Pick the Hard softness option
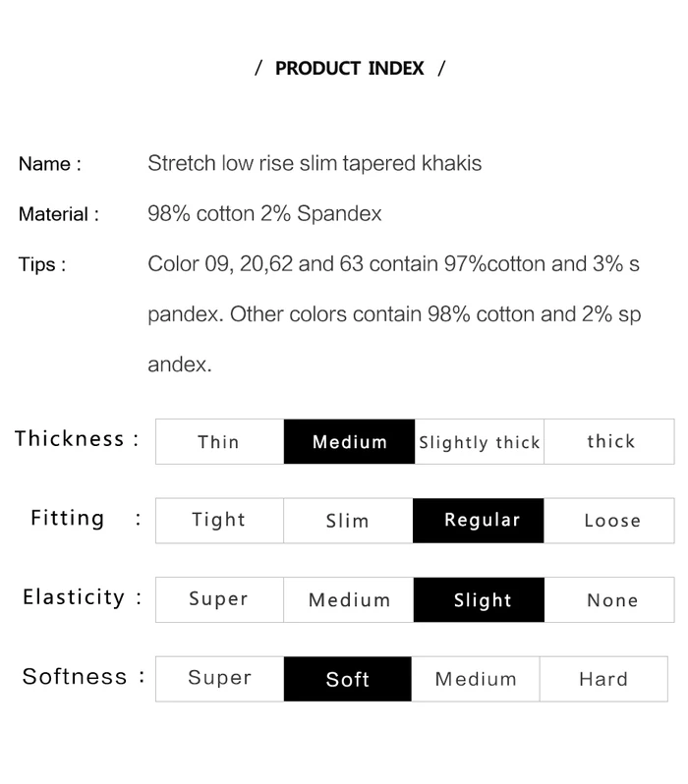This screenshot has width=688, height=784. pyautogui.click(x=603, y=679)
